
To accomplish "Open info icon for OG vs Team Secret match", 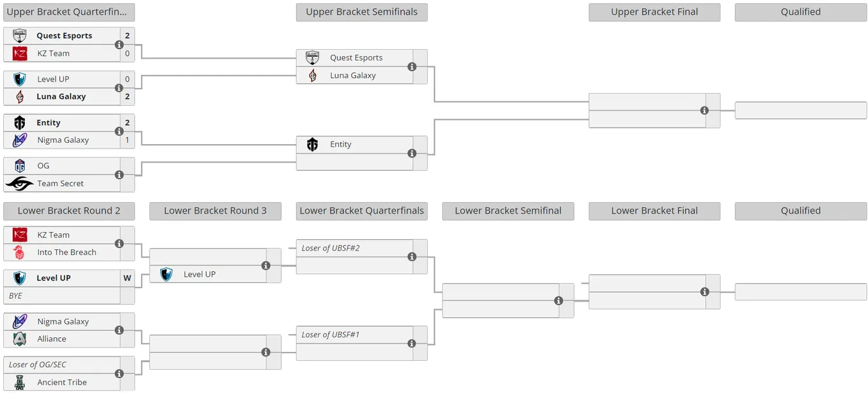I will (x=119, y=175).
